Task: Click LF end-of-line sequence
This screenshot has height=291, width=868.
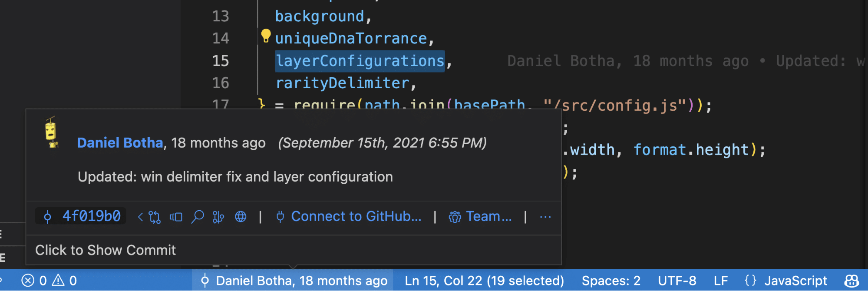Action: [x=721, y=281]
